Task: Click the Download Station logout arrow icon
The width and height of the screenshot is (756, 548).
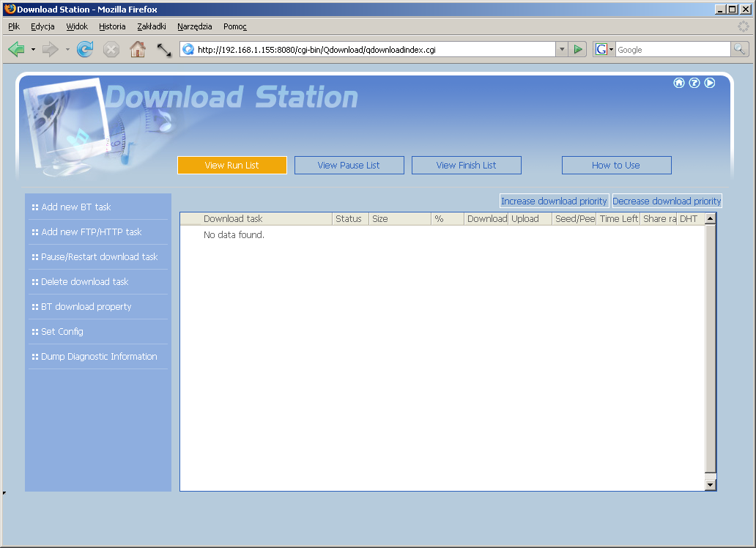Action: (x=710, y=83)
